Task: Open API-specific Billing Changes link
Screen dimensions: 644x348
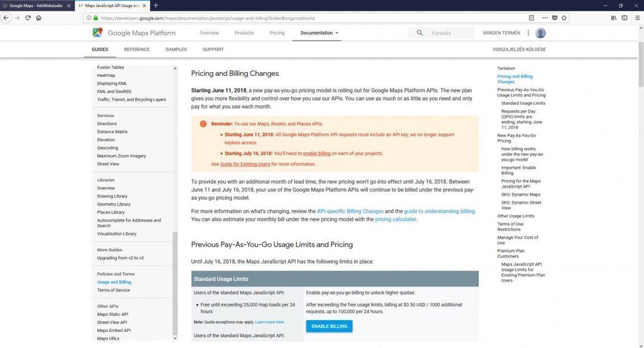Action: (350, 212)
